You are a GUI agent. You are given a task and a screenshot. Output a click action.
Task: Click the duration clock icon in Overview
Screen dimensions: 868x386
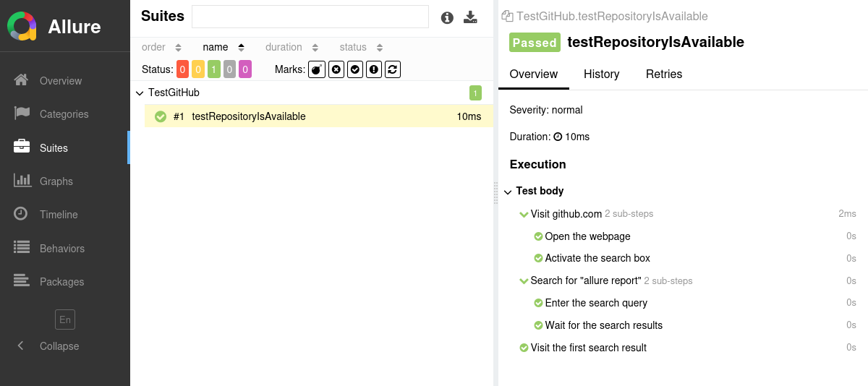pos(558,137)
